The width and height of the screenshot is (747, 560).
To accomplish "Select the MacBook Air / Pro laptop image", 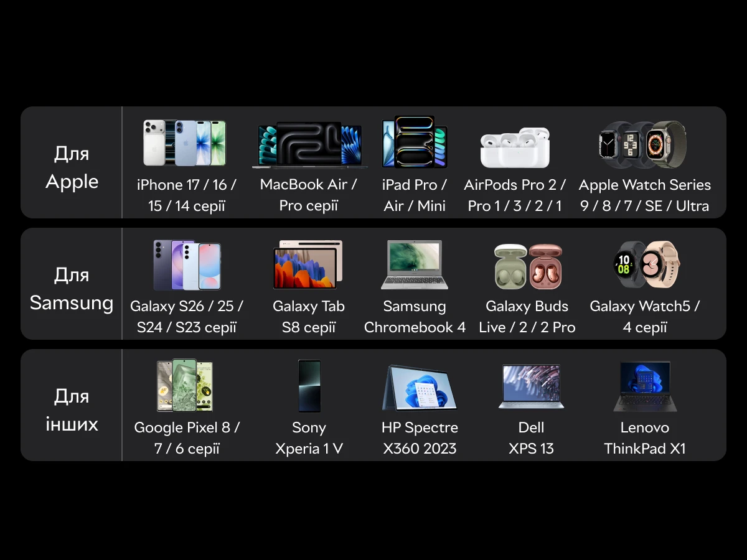I will [x=309, y=145].
